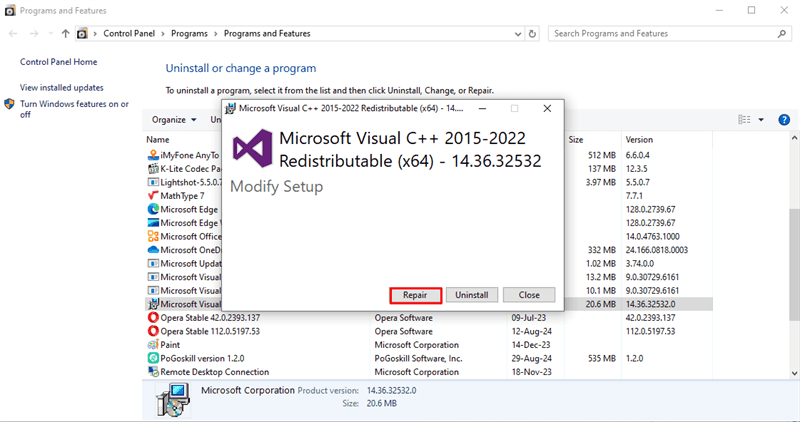Image resolution: width=800 pixels, height=422 pixels.
Task: Go forward with the Forward arrow
Action: [x=34, y=34]
